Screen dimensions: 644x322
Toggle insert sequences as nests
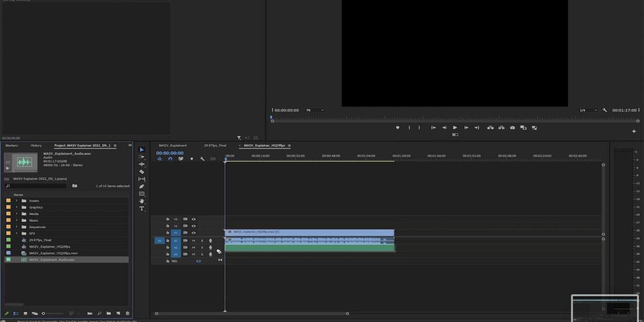(x=159, y=159)
